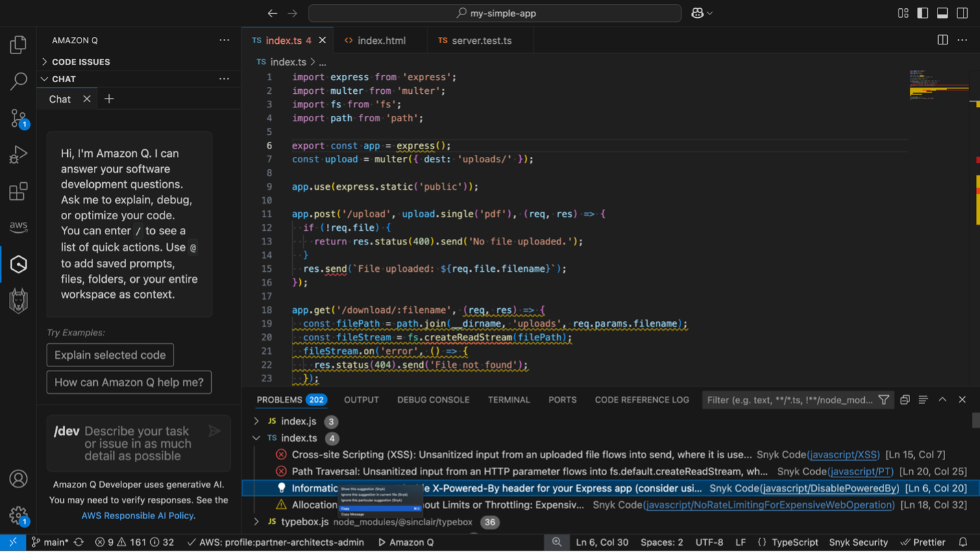This screenshot has height=554, width=980.
Task: Open the Search view in activity bar
Action: coord(19,81)
